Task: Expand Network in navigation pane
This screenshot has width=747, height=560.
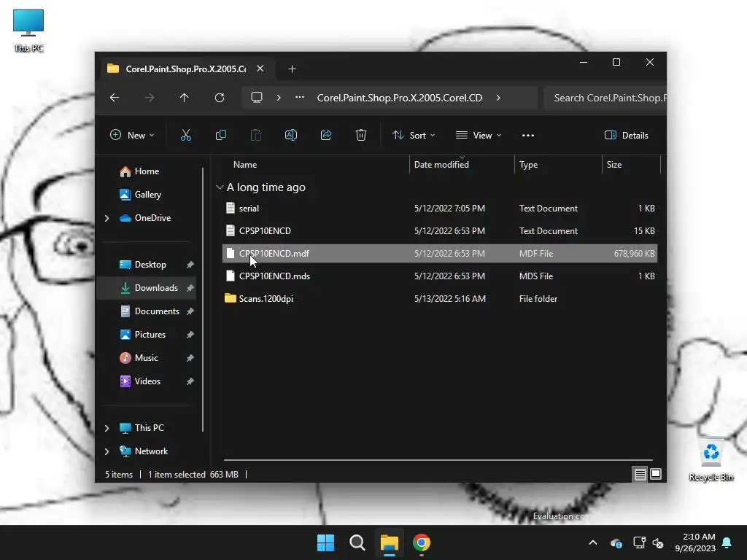Action: tap(107, 451)
